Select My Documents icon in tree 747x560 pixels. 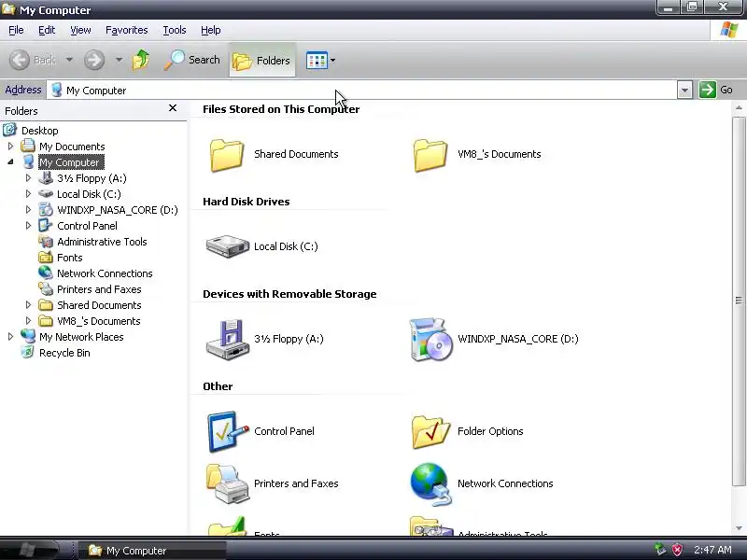tap(28, 146)
